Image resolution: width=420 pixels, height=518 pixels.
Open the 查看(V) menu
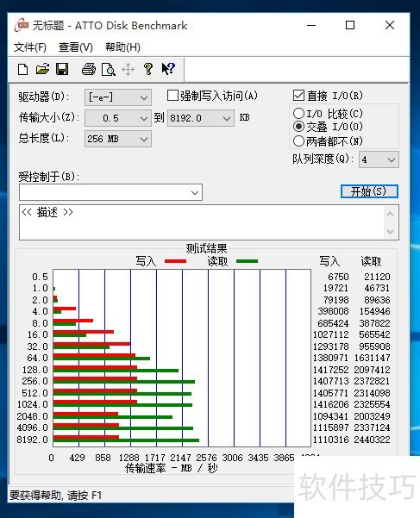click(x=76, y=47)
